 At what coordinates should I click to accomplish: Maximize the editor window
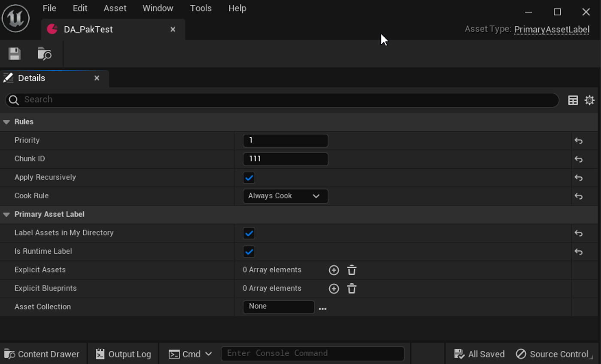click(x=557, y=12)
